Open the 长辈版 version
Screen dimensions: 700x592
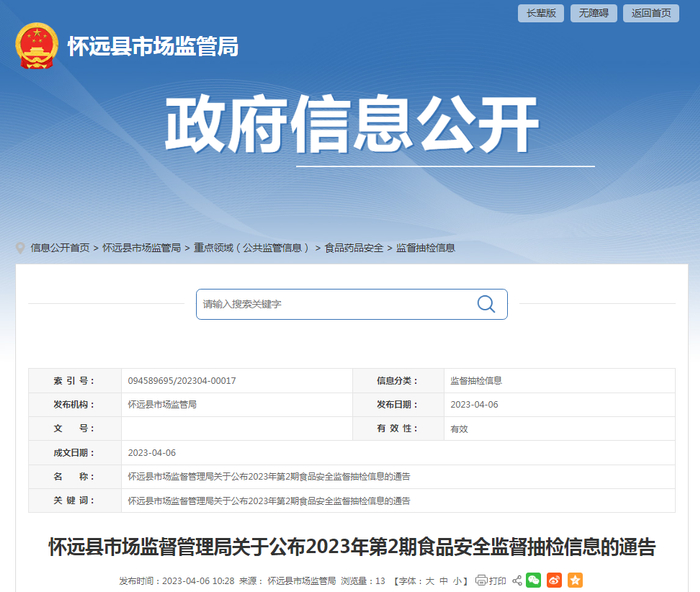pos(541,13)
